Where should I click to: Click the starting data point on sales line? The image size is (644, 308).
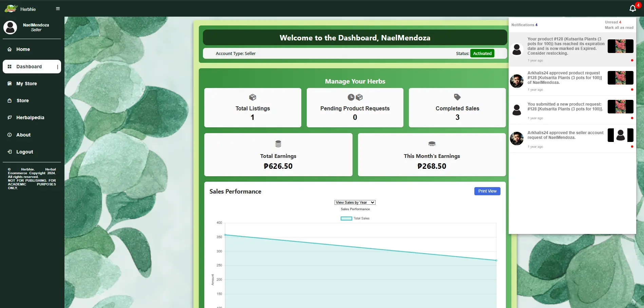coord(225,235)
